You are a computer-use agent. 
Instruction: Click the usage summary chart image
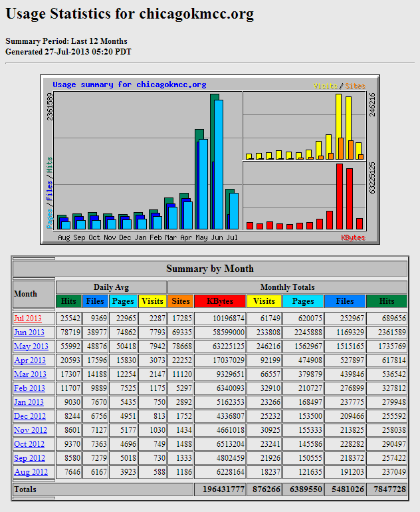click(210, 160)
